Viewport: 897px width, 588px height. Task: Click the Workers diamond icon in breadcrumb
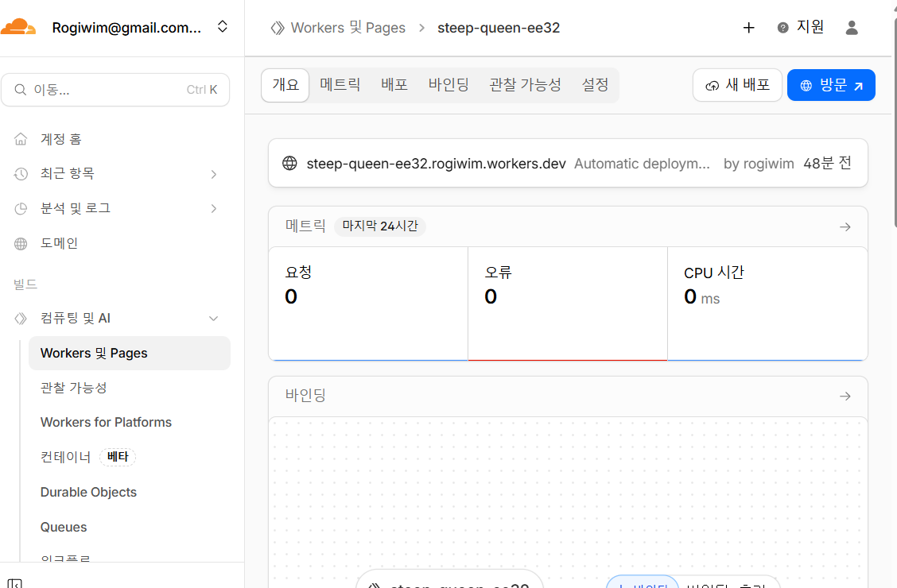[278, 28]
